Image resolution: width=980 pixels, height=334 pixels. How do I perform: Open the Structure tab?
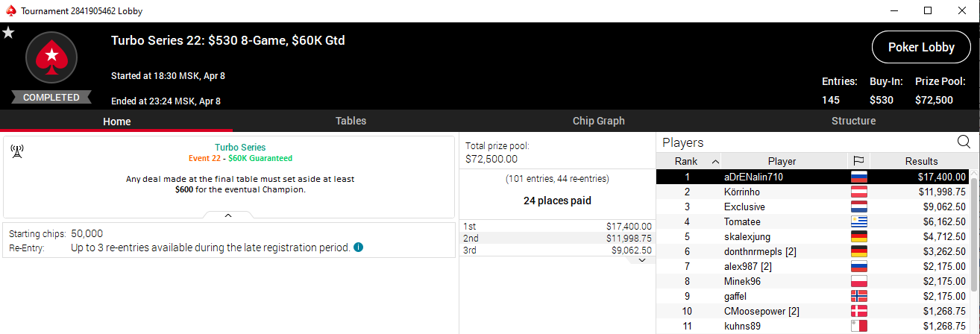pos(853,121)
